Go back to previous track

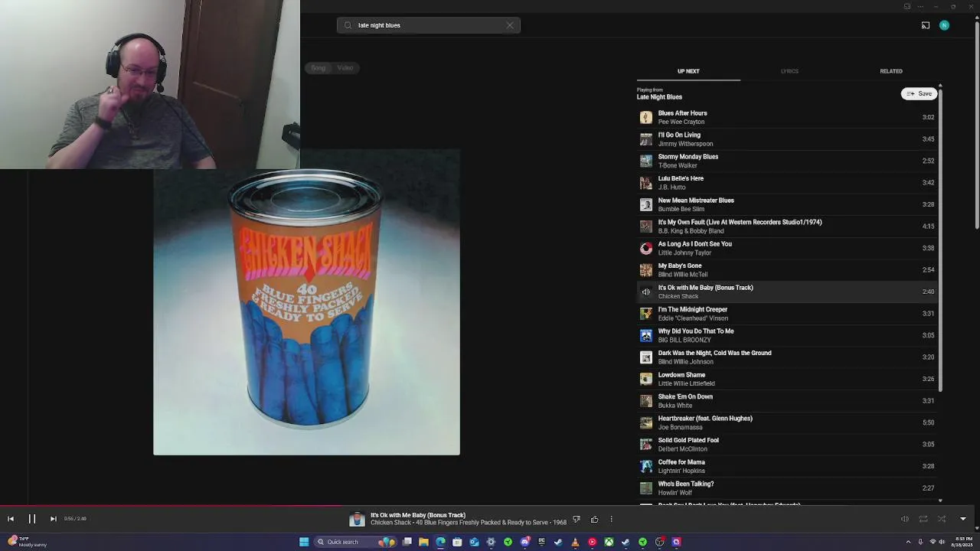click(11, 519)
